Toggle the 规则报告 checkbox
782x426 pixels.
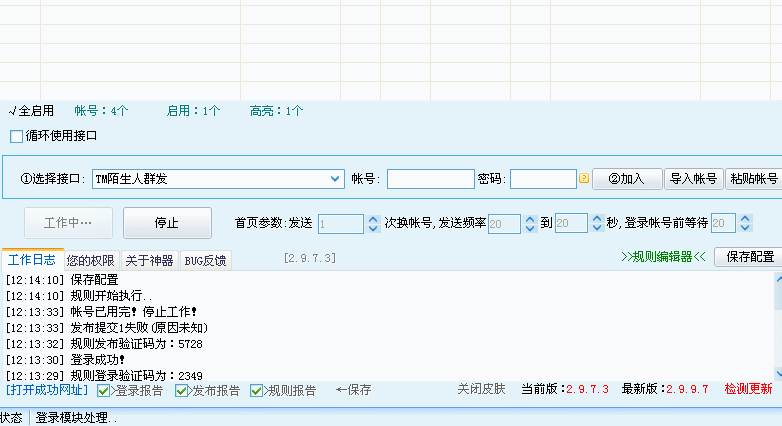257,390
